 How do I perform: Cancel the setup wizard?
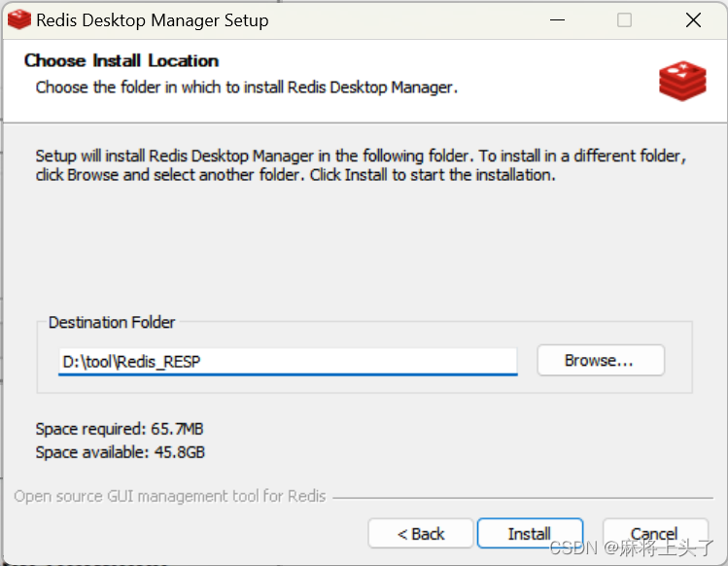coord(655,534)
